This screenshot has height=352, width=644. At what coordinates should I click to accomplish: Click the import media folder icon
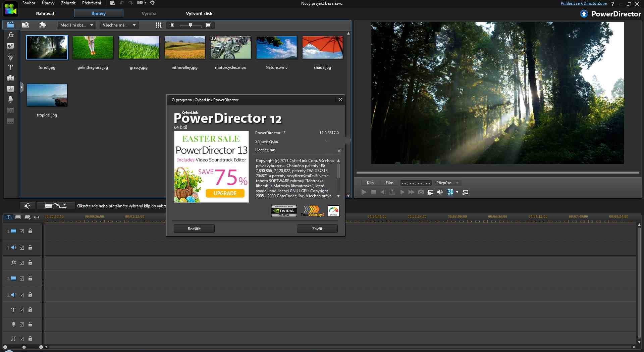tap(25, 25)
